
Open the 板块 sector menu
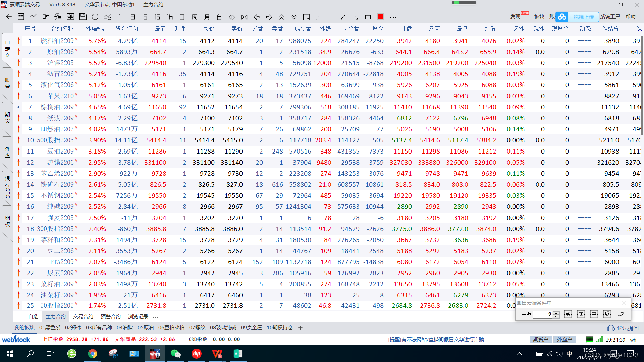[539, 17]
